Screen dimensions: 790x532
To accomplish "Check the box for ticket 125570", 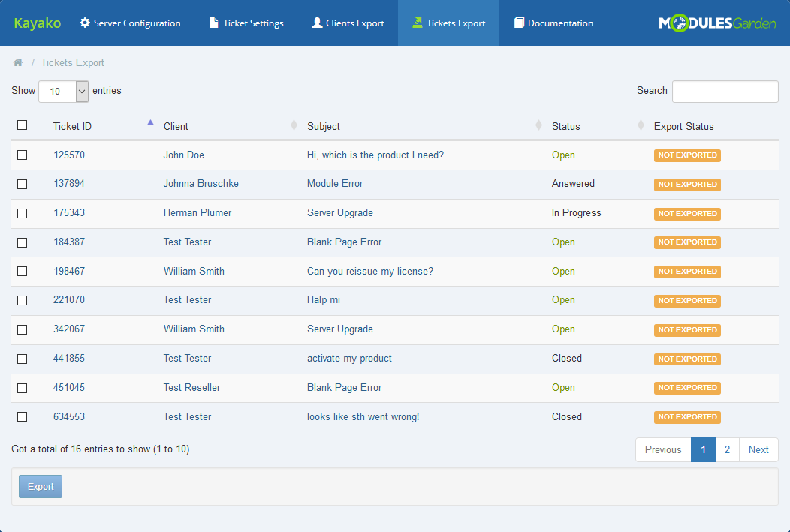I will 23,155.
